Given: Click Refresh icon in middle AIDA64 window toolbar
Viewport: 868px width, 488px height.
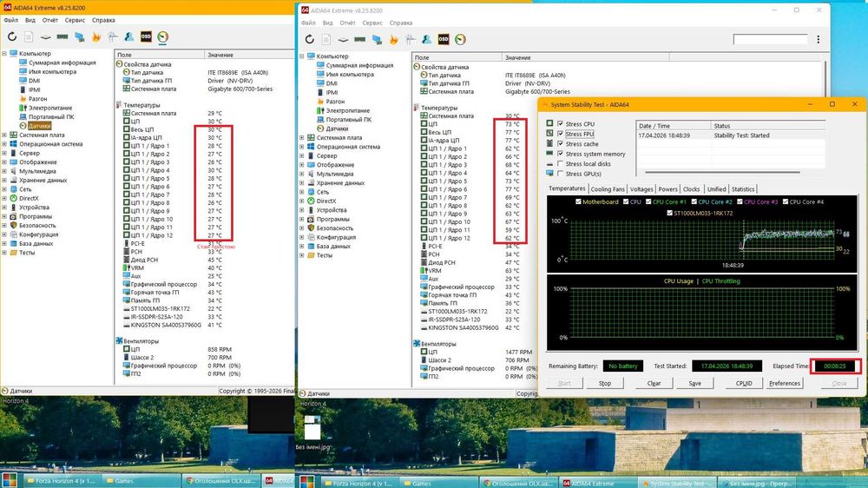Looking at the screenshot, I should [310, 39].
